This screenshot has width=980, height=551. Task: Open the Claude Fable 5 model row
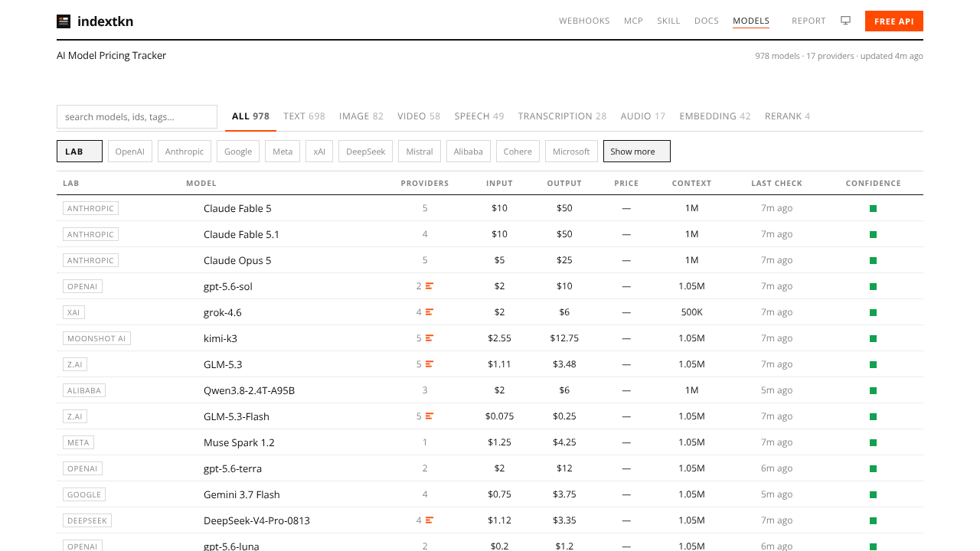[x=490, y=208]
